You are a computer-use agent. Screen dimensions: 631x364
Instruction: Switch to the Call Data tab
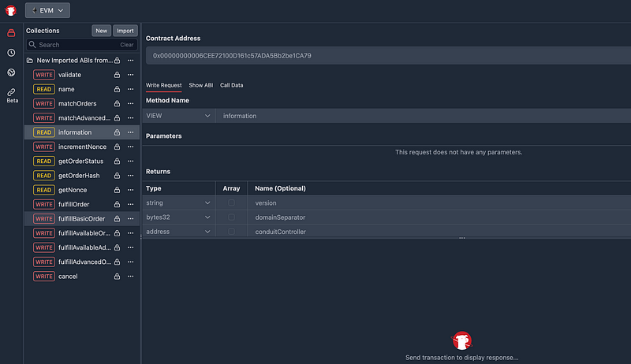pos(231,85)
